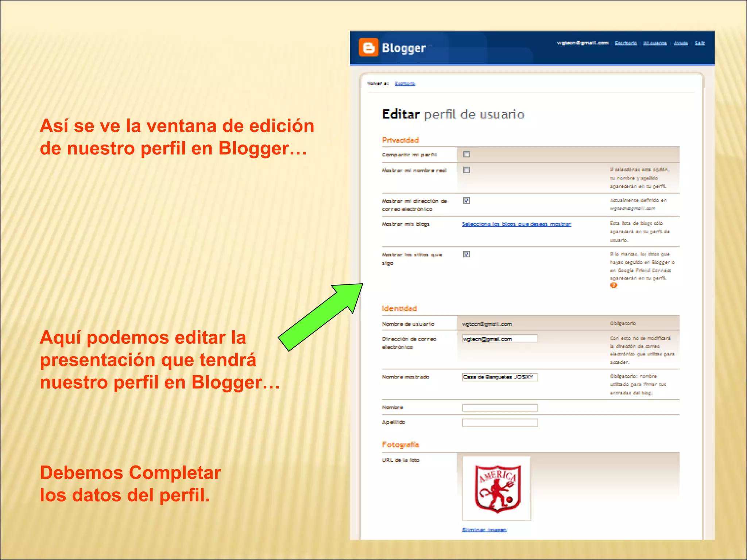
Task: Click the URL de la foto label
Action: (x=400, y=460)
